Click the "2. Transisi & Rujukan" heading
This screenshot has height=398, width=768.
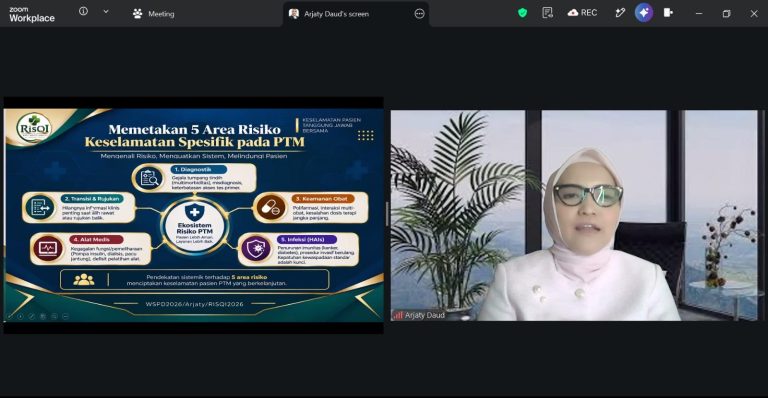coord(92,199)
